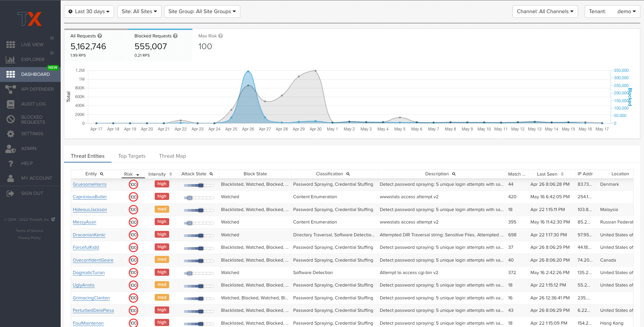Open Audit Log book icon
This screenshot has height=327, width=644.
tap(10, 104)
